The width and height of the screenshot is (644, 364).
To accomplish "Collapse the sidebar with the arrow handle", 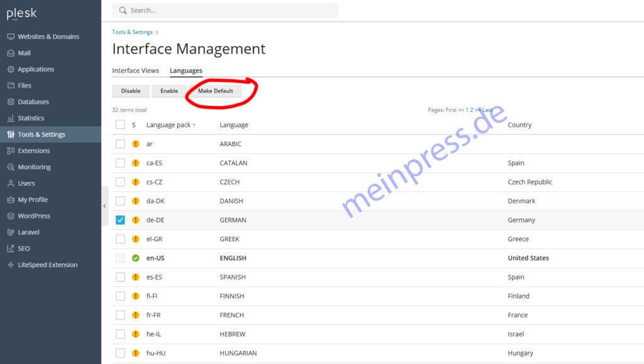I will click(105, 206).
